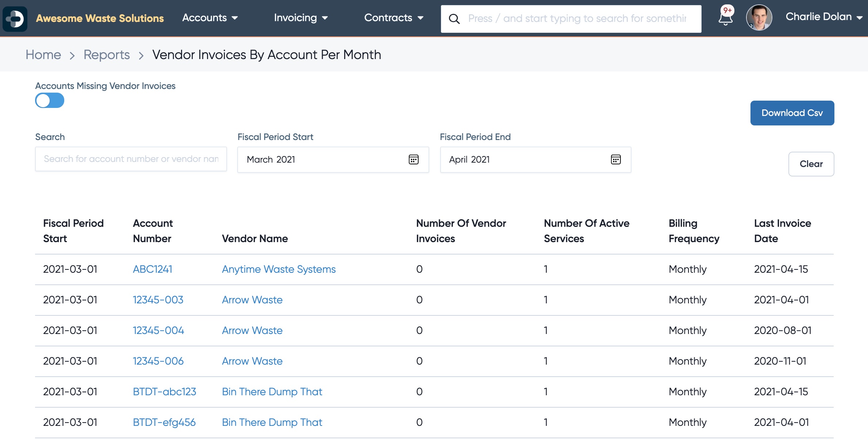Click the Download Csv button

(x=792, y=113)
